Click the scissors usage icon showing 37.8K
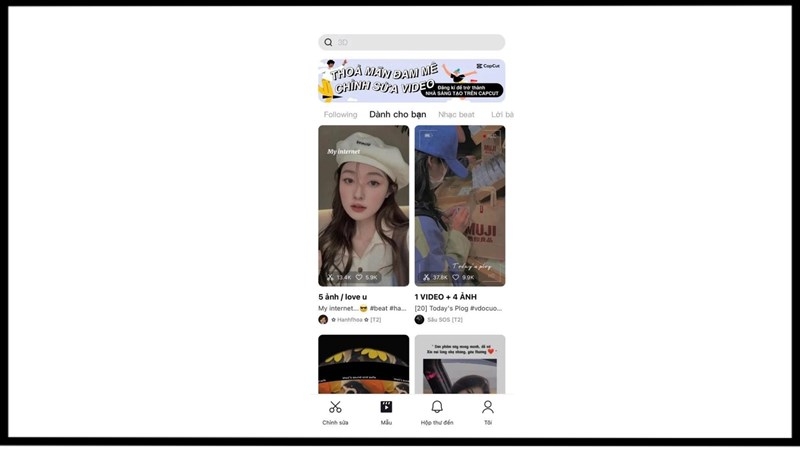The image size is (800, 450). click(x=427, y=278)
